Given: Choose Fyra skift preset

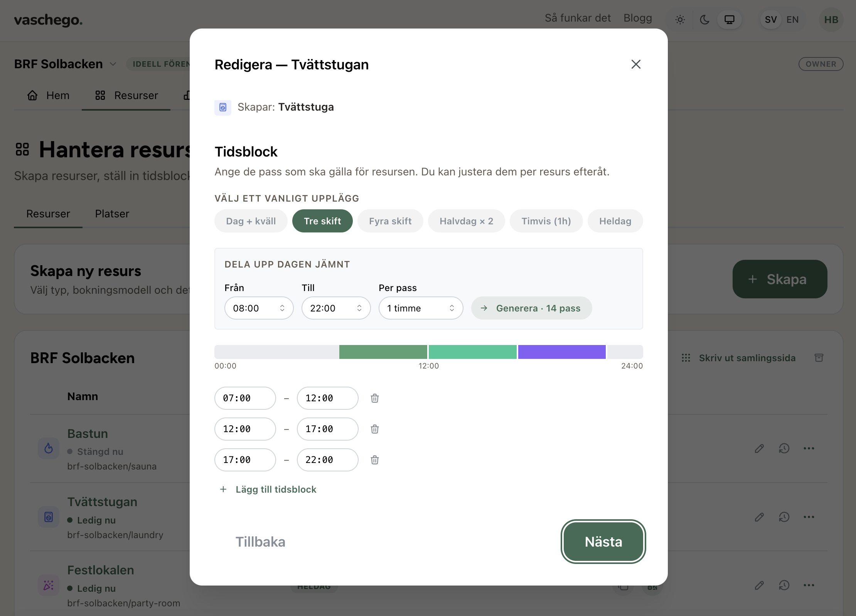Looking at the screenshot, I should click(x=390, y=221).
